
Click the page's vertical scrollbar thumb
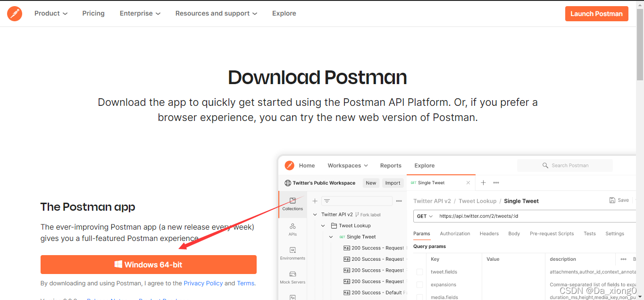(x=640, y=45)
